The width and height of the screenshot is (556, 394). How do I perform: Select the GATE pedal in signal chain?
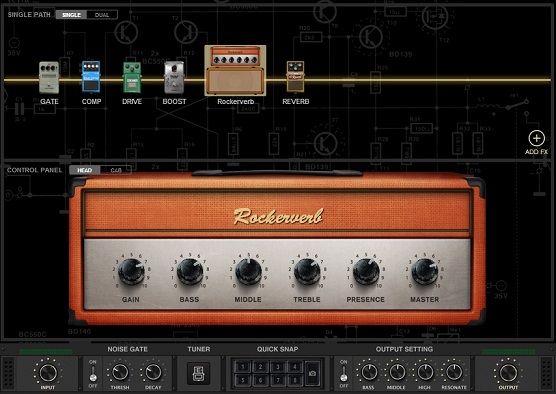[x=49, y=78]
